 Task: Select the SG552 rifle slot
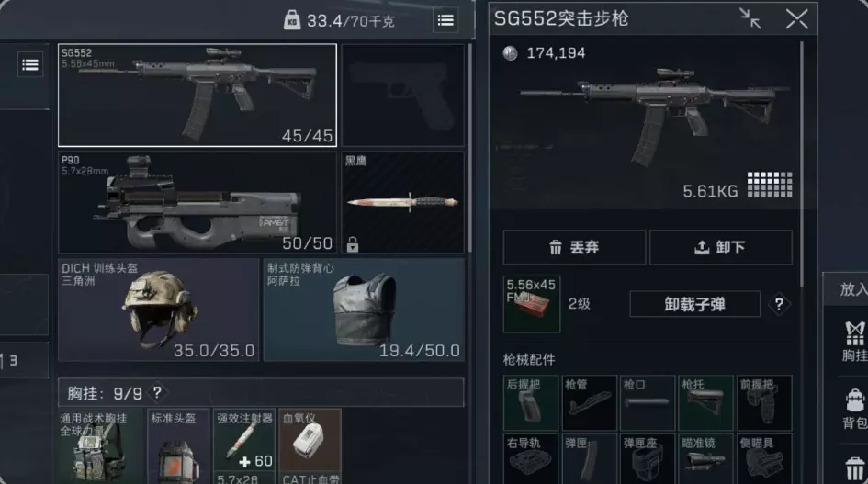pos(197,96)
